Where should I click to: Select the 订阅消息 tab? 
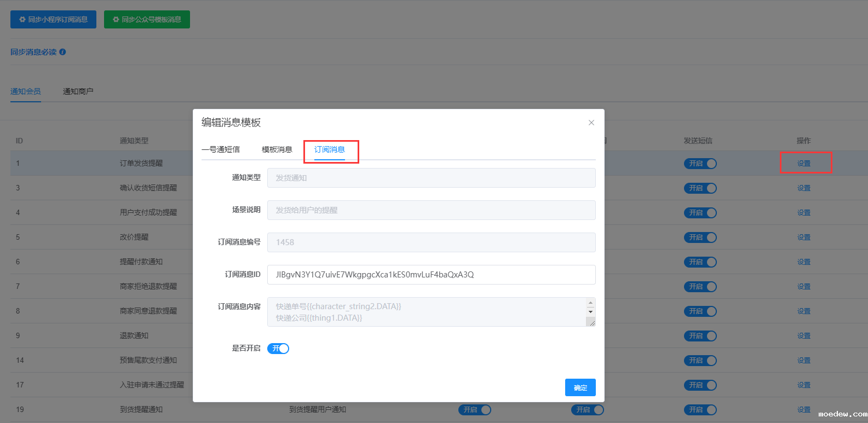click(330, 149)
